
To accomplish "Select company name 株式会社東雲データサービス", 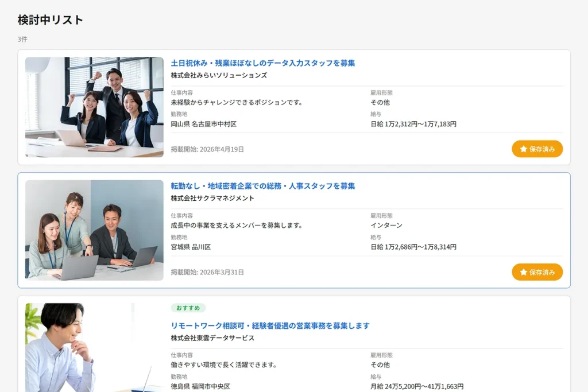I will [x=212, y=338].
